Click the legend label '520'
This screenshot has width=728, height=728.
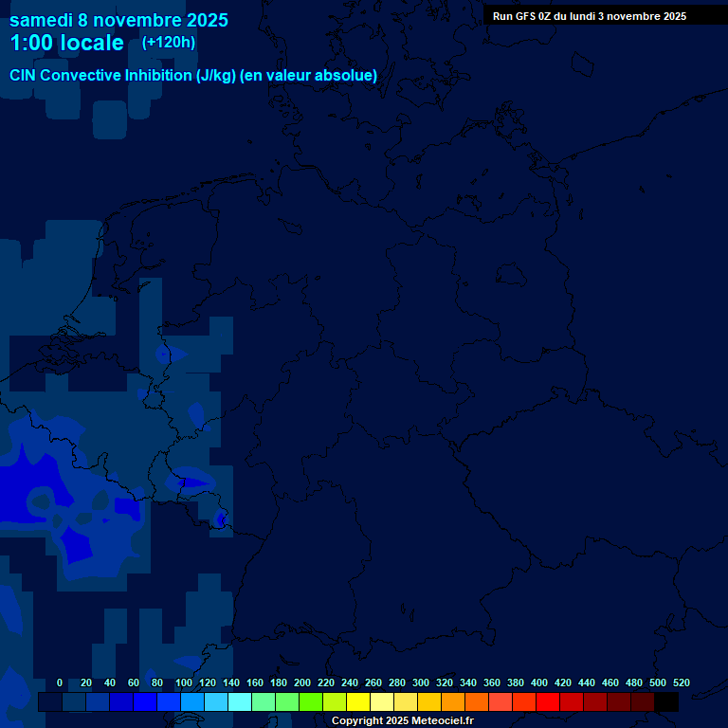pos(682,682)
